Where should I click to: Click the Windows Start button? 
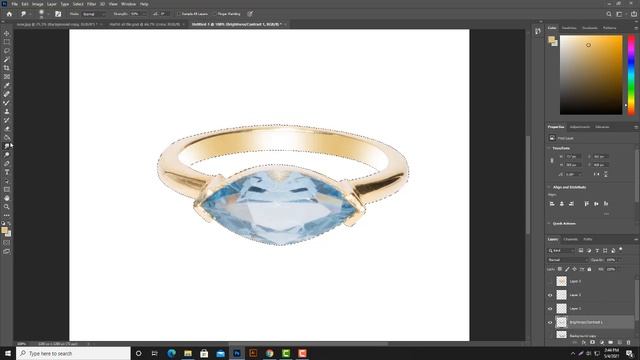click(8, 353)
